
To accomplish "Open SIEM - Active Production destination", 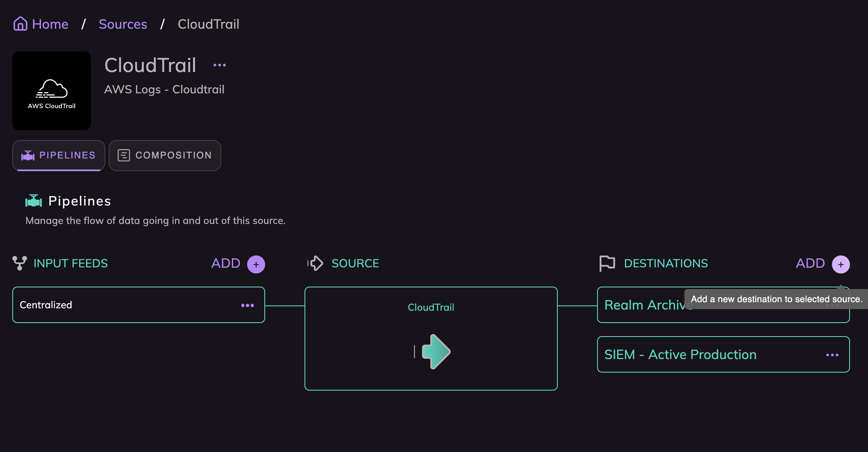I will 723,355.
